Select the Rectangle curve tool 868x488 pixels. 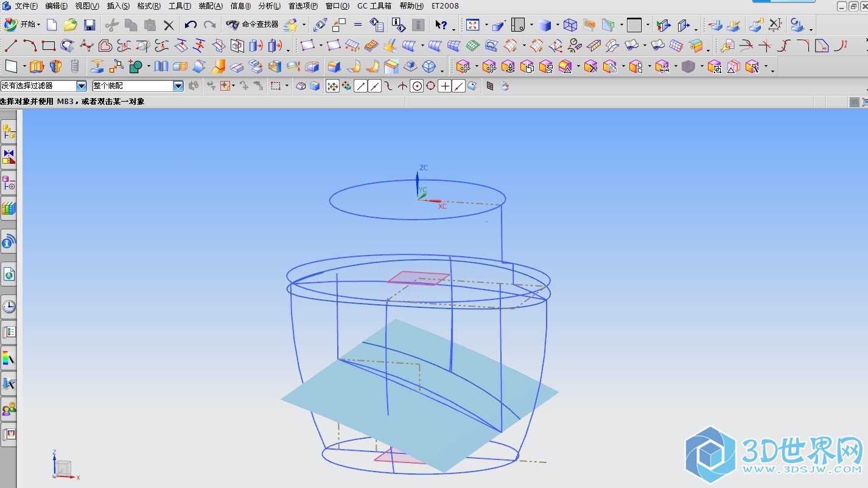(x=49, y=46)
